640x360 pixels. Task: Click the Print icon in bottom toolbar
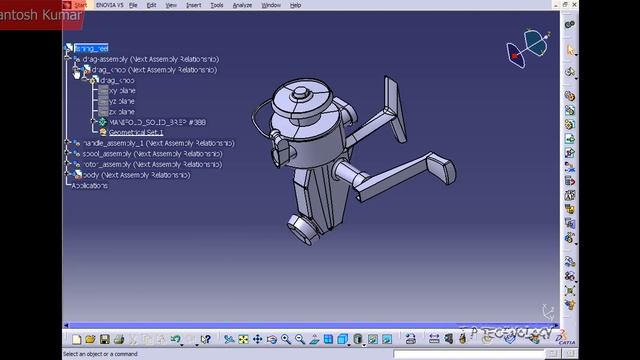point(119,339)
